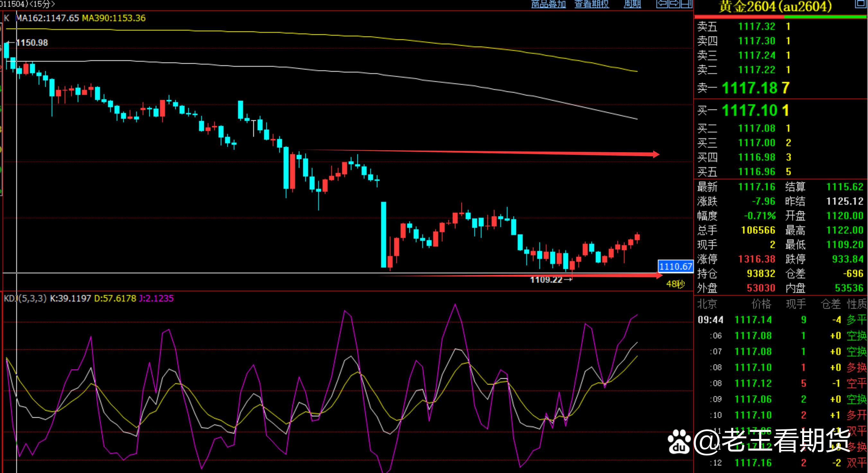Click the K indicator label icon
The image size is (868, 473).
coord(6,18)
